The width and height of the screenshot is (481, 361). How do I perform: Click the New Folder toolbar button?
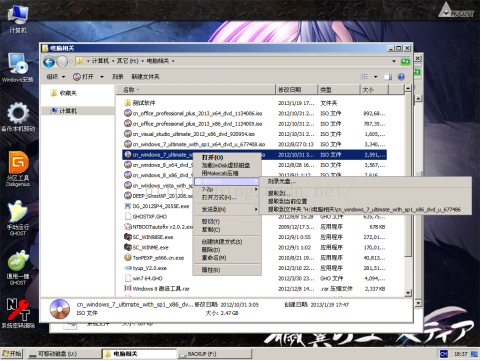coord(145,77)
